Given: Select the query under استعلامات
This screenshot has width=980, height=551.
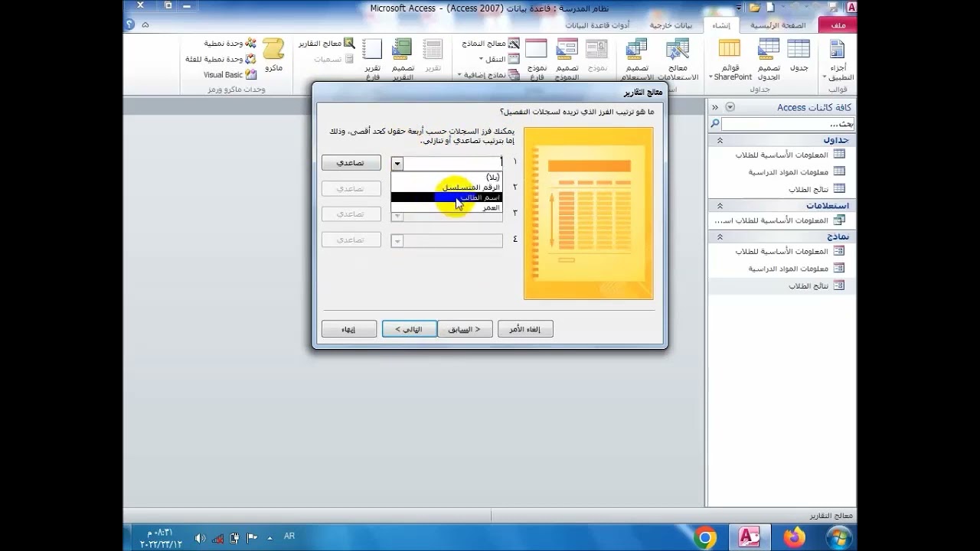Looking at the screenshot, I should pyautogui.click(x=781, y=220).
